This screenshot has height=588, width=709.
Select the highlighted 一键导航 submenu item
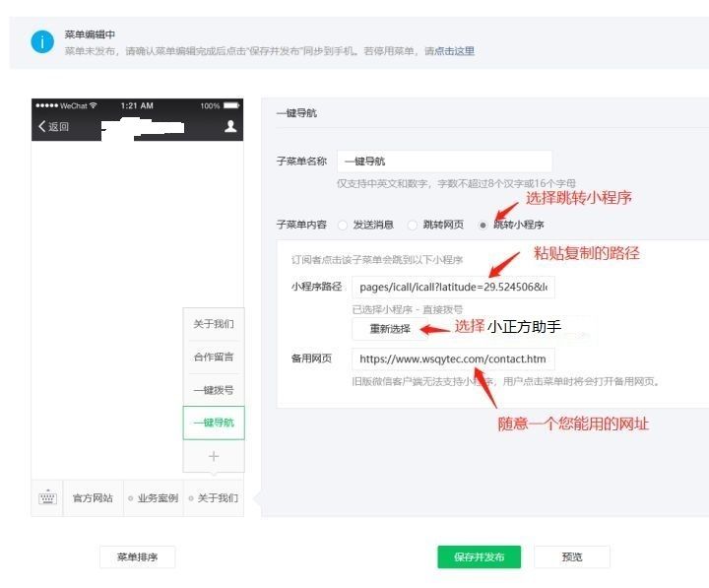(214, 423)
